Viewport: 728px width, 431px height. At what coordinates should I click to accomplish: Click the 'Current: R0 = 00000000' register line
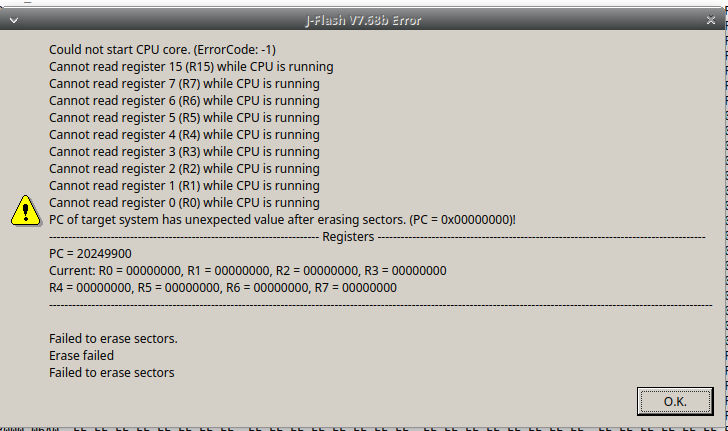[x=247, y=271]
